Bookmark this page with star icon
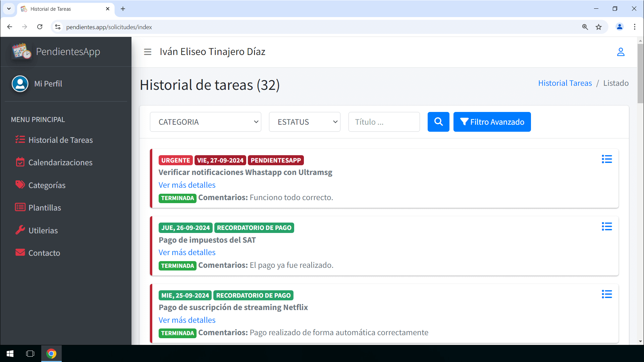The width and height of the screenshot is (644, 362). click(599, 27)
